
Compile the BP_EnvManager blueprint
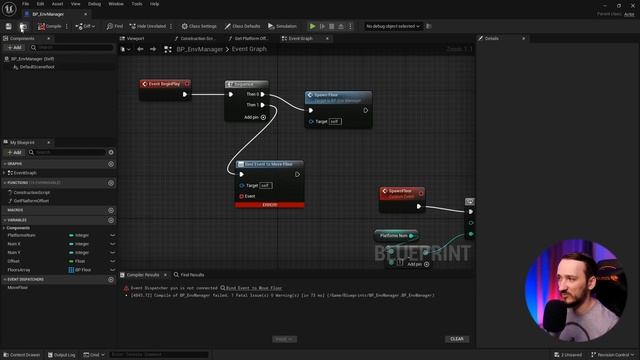50,26
